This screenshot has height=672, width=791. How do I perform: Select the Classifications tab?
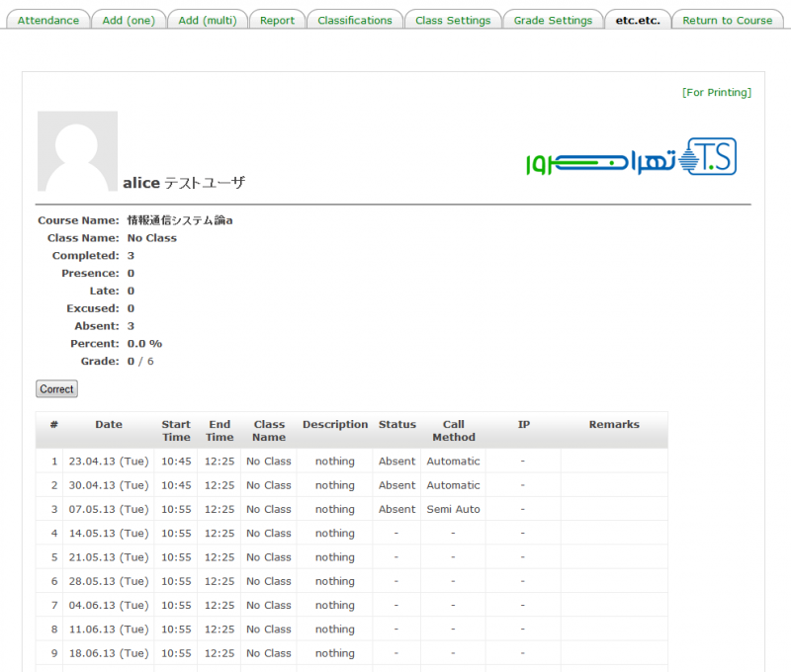[x=355, y=20]
